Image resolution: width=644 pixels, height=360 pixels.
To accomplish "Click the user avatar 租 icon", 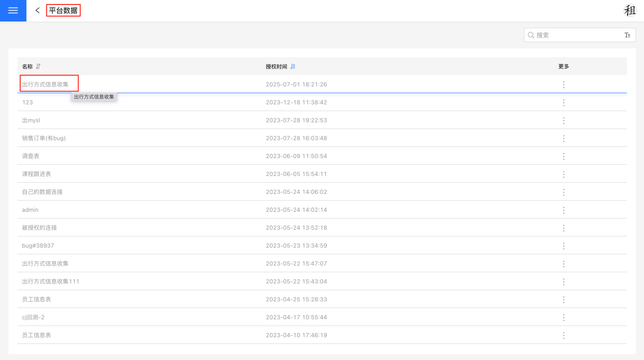I will point(630,11).
